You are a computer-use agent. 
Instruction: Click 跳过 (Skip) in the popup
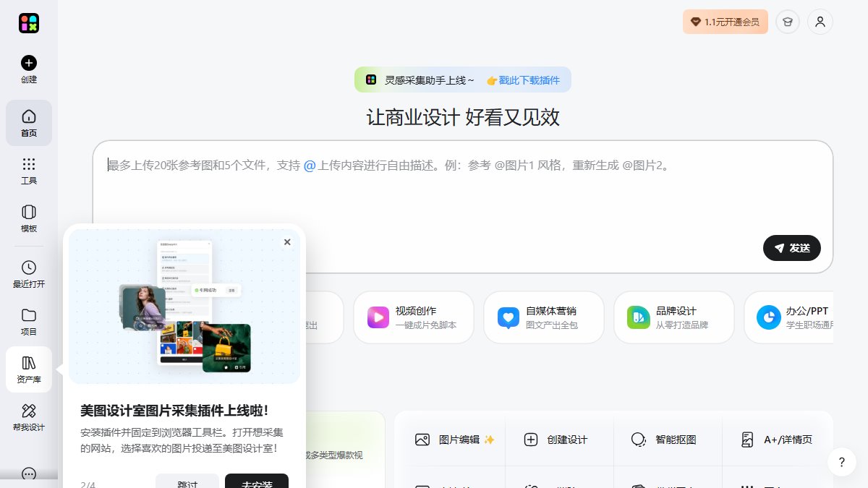click(187, 483)
